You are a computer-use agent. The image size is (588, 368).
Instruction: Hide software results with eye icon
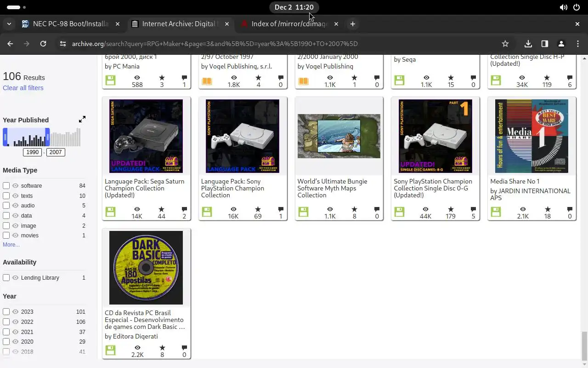tap(16, 186)
